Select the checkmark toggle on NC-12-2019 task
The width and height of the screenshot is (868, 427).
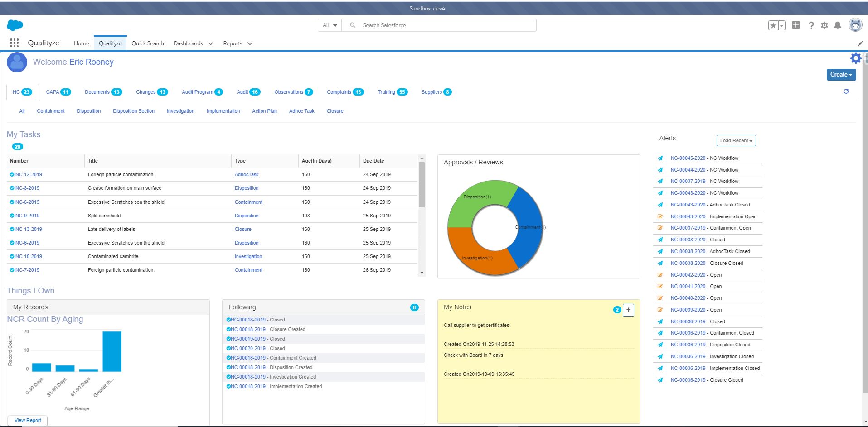point(12,174)
